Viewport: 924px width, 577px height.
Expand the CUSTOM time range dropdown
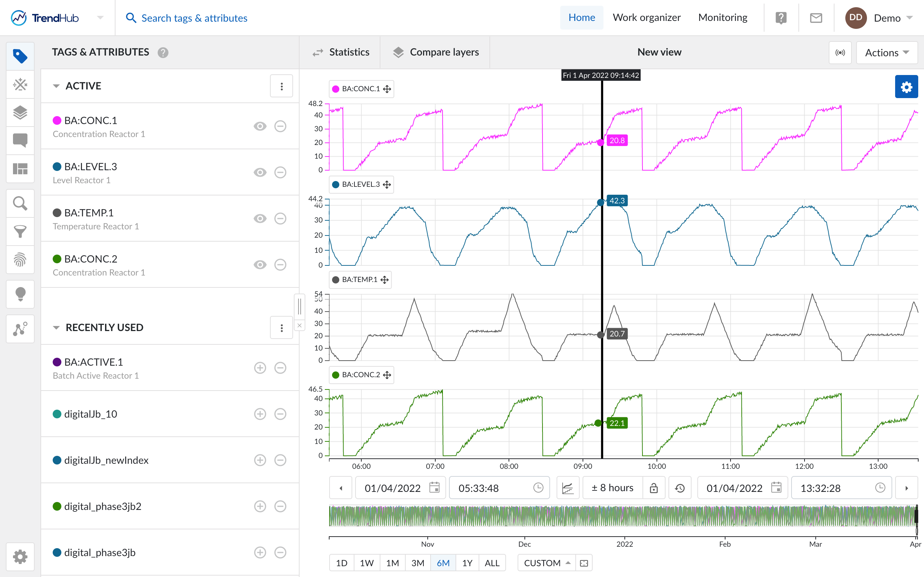546,563
